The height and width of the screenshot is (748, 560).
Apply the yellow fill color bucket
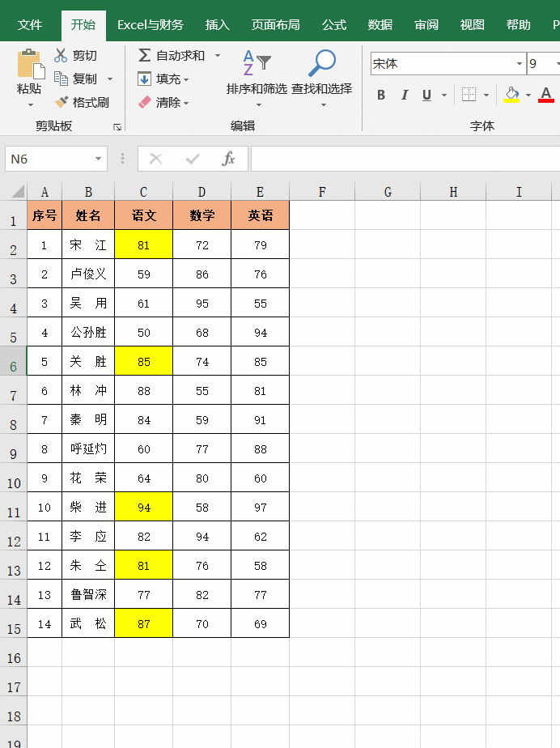pos(511,95)
